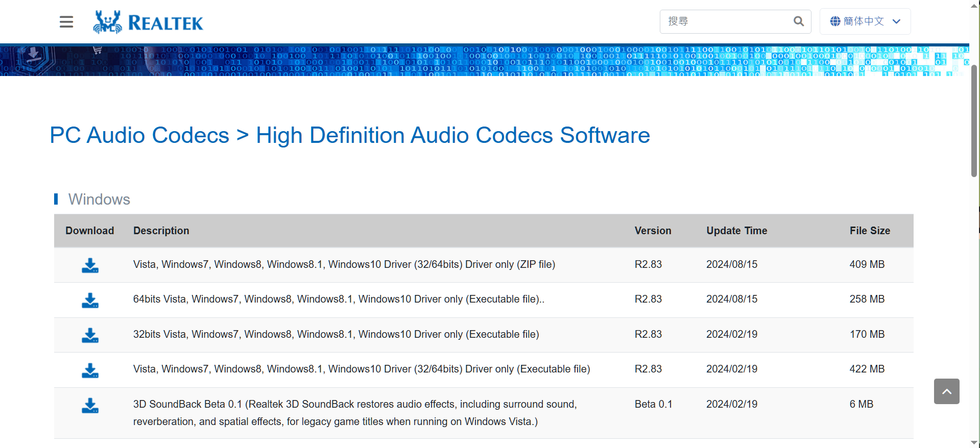Click 2024/08/15 date in ZIP row
Screen dimensions: 980x448
(732, 264)
